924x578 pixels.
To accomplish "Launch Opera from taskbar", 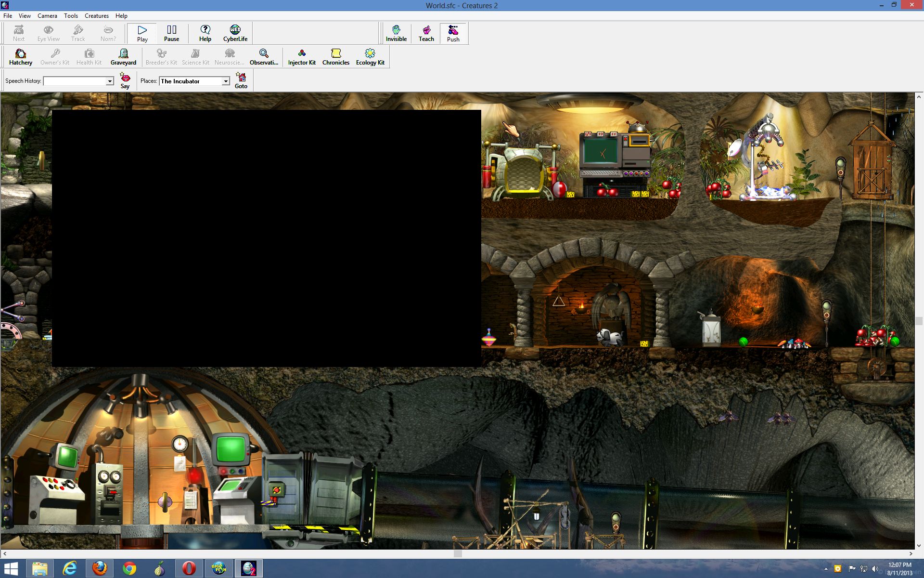I will (x=189, y=569).
